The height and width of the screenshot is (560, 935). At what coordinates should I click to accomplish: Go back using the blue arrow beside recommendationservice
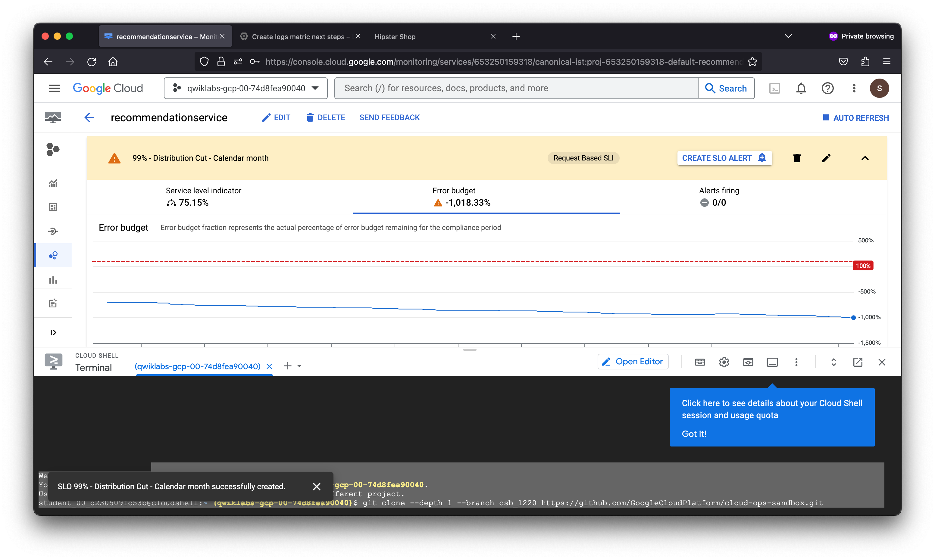[x=89, y=117]
